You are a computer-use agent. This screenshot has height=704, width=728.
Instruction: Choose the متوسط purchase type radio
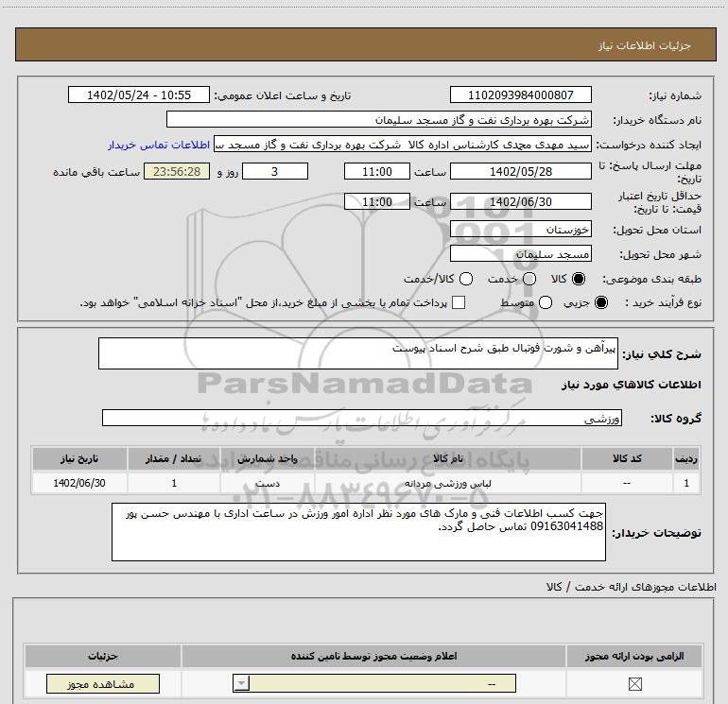point(546,302)
